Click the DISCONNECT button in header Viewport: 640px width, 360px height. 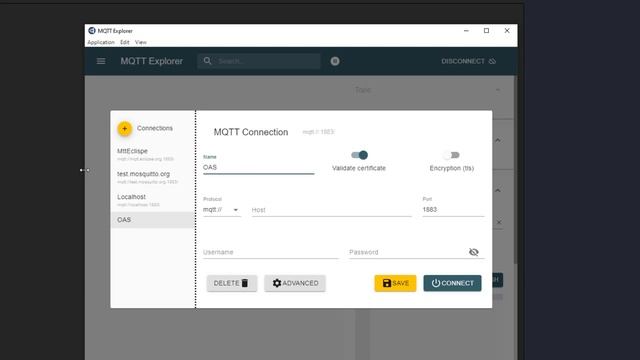pos(469,61)
